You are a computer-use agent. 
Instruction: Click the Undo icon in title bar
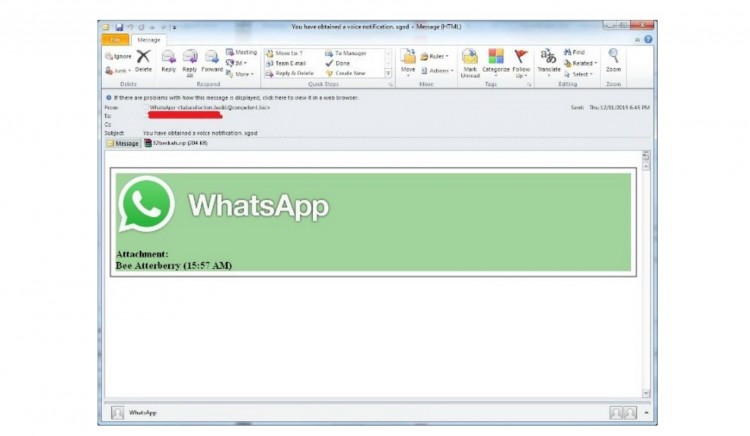point(130,27)
